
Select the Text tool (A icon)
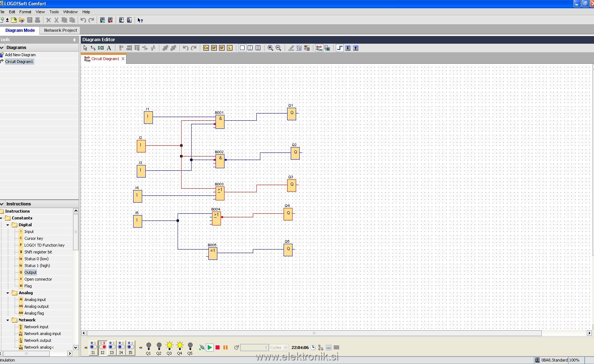click(109, 48)
